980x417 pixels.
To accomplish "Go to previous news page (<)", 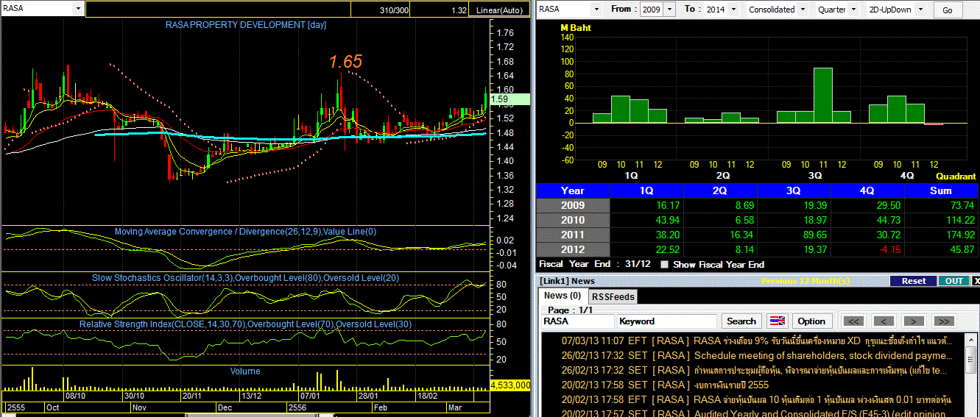I will [x=884, y=321].
